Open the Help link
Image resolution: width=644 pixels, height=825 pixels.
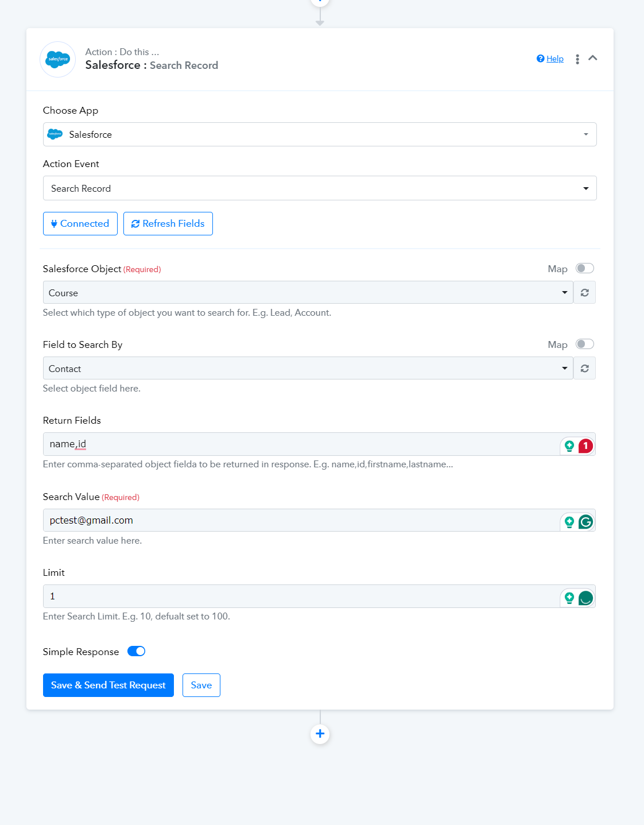[x=550, y=59]
